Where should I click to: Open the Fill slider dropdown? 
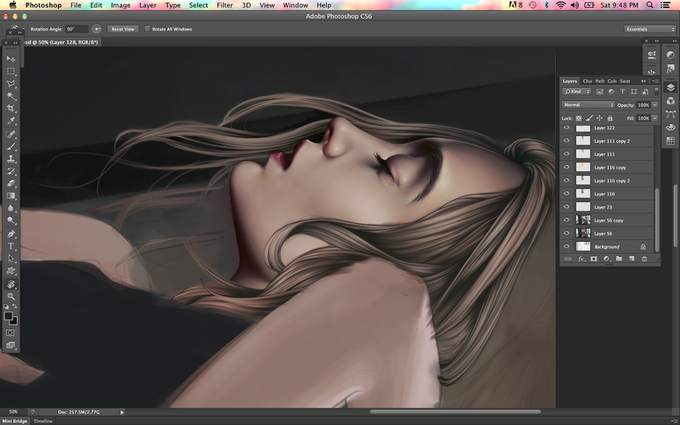click(655, 118)
